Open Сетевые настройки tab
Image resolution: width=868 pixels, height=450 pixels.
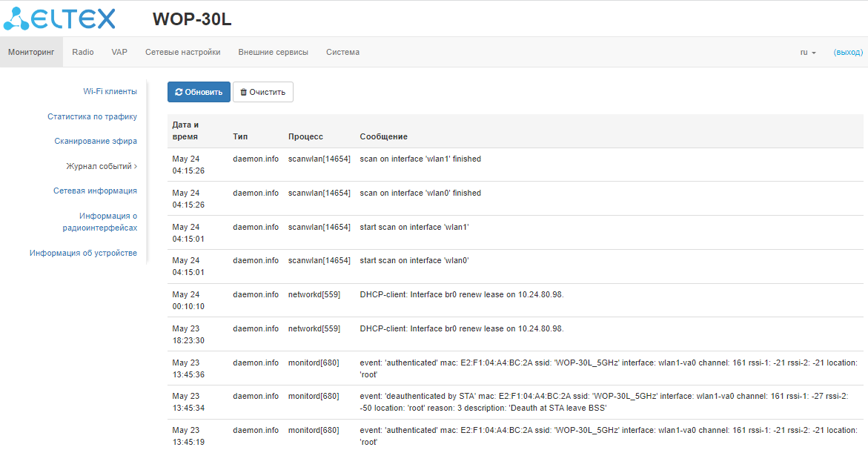point(182,53)
